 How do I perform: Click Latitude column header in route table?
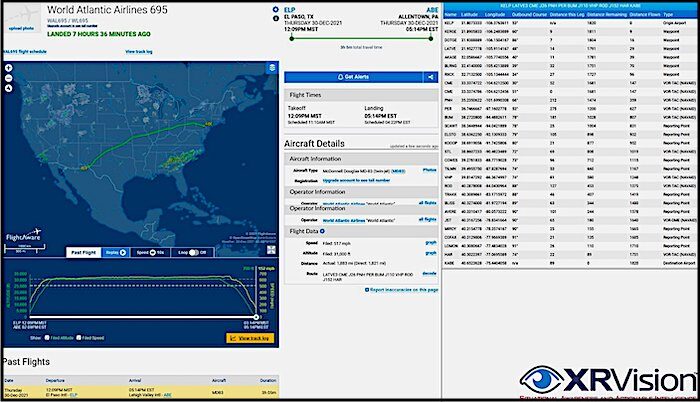(469, 14)
